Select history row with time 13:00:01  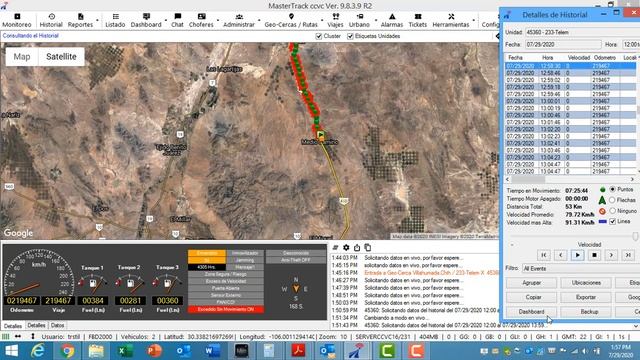(571, 101)
